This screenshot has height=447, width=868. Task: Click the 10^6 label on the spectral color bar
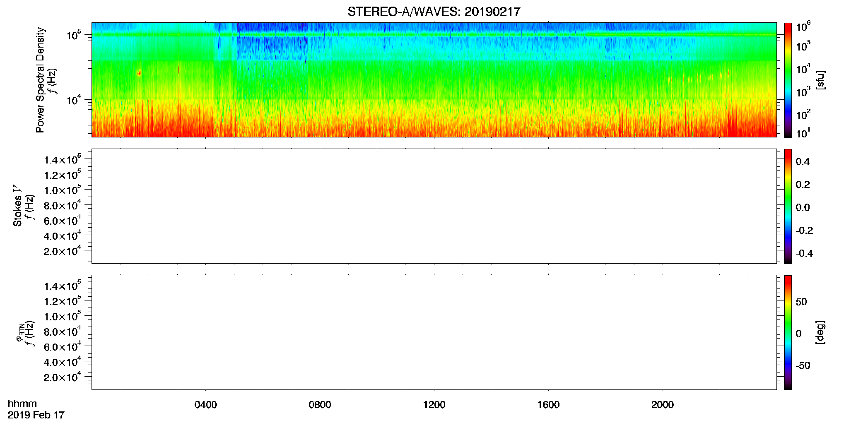coord(803,27)
